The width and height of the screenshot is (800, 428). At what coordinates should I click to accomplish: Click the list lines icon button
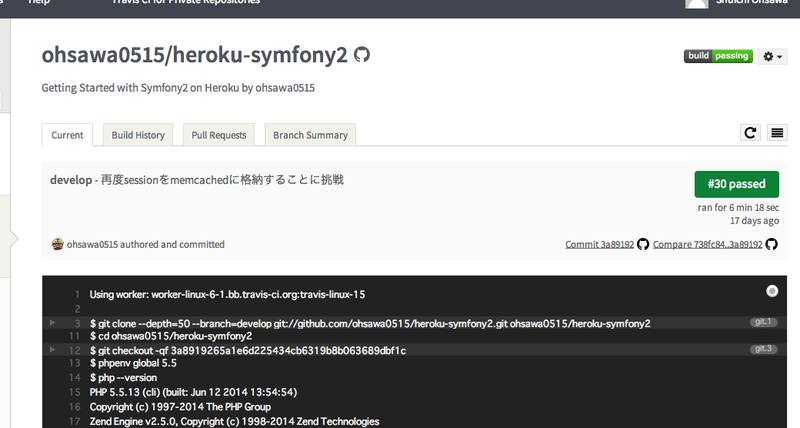click(x=777, y=133)
